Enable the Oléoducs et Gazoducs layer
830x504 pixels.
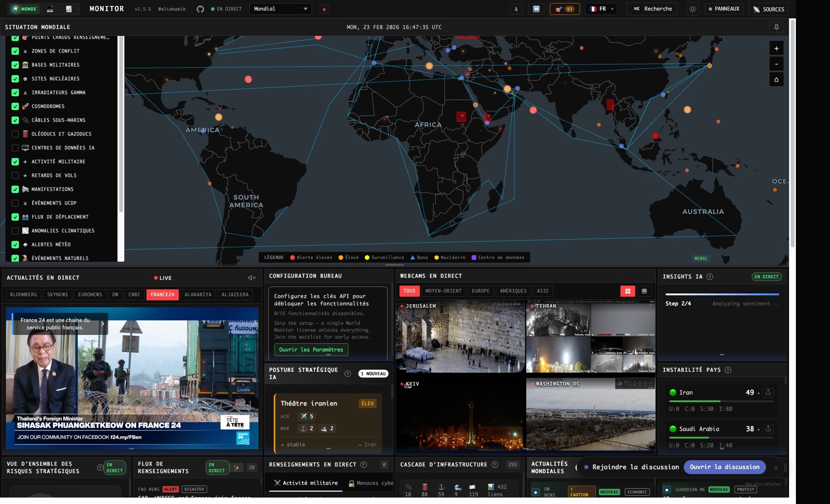coord(15,134)
